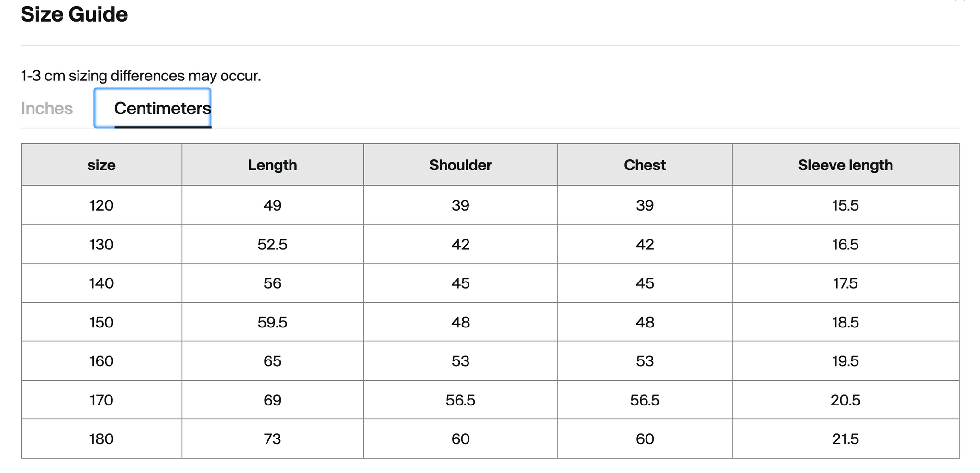Switch to the Inches tab
The image size is (980, 473).
point(47,108)
